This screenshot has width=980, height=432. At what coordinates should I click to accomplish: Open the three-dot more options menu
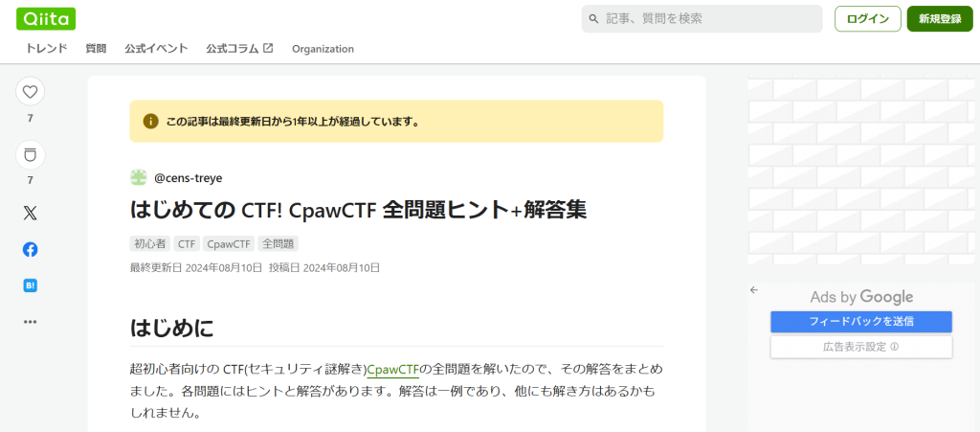click(31, 322)
